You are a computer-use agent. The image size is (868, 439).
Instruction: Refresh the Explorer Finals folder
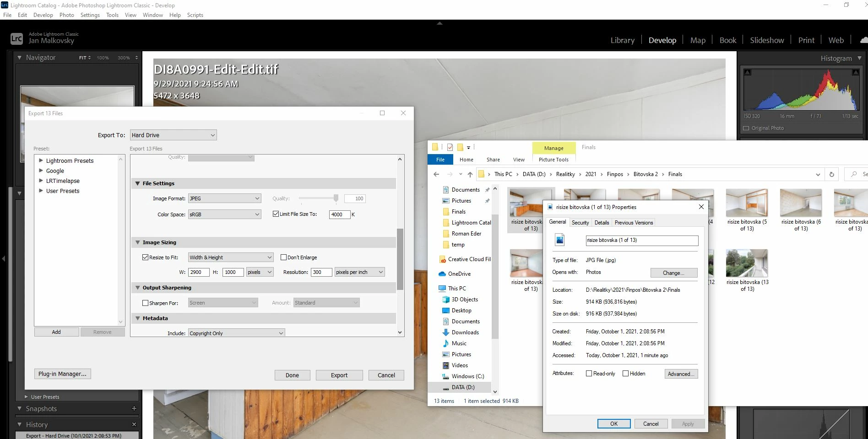click(832, 174)
